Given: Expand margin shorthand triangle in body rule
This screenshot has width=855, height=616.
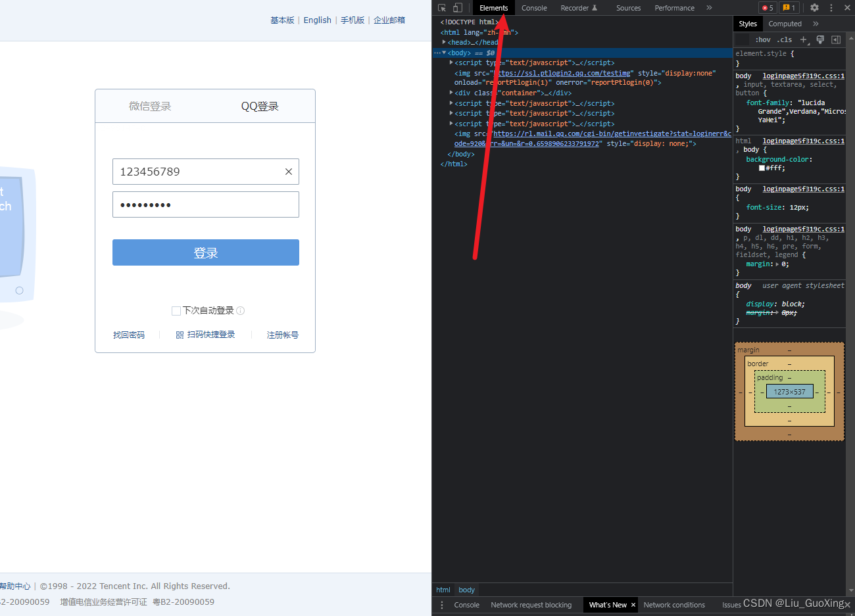Looking at the screenshot, I should [x=777, y=264].
